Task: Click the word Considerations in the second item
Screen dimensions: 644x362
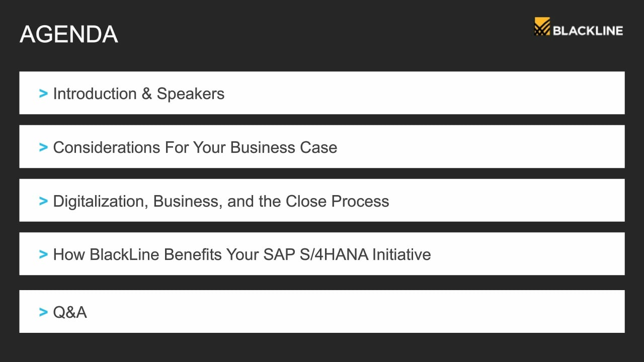Action: coord(107,147)
